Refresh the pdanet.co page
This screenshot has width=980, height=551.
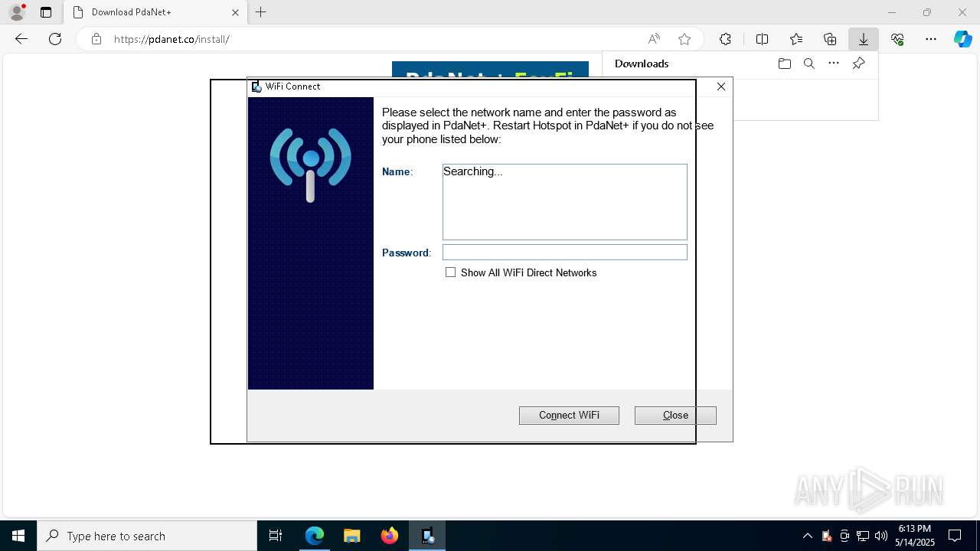coord(55,39)
